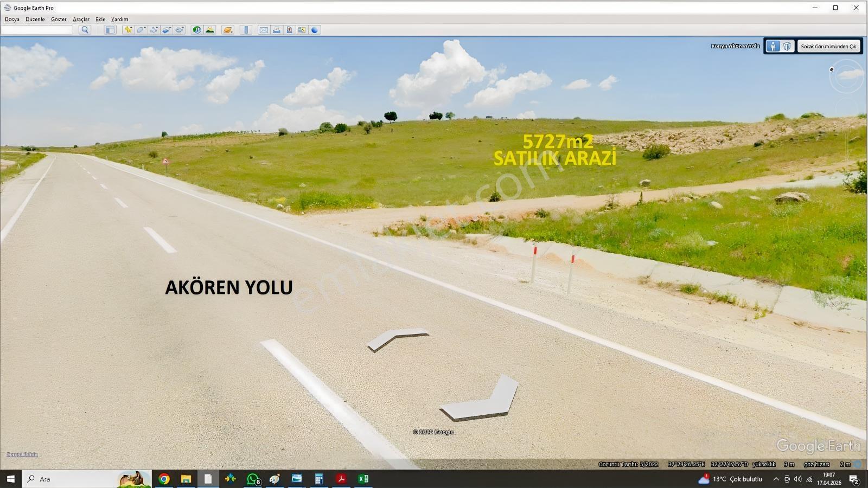Open the Ekle menu
This screenshot has height=488, width=868.
[100, 19]
